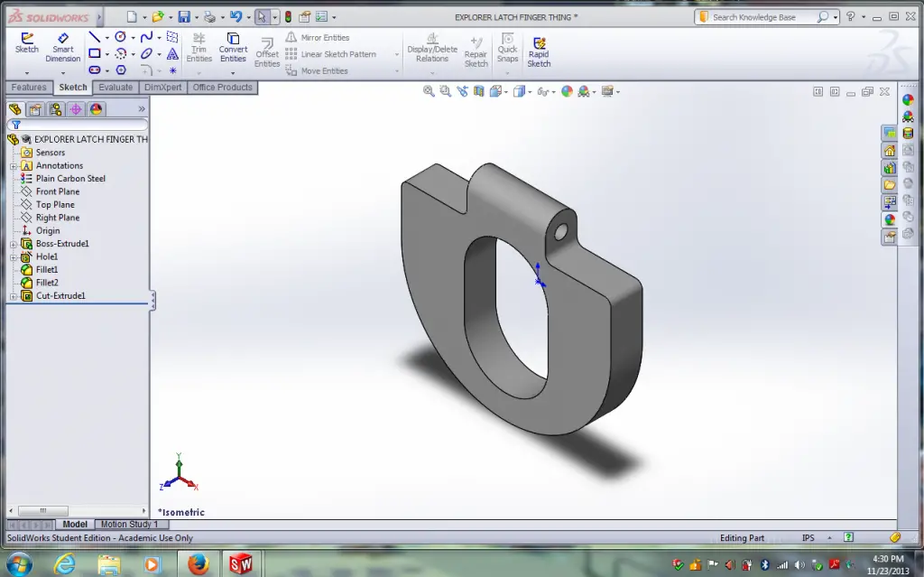Open the Rectangle tool dropdown arrow

coord(107,54)
